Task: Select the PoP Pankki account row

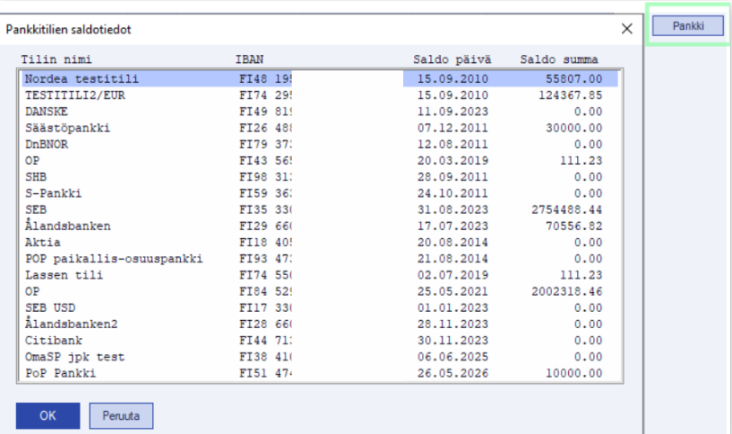Action: [320, 373]
